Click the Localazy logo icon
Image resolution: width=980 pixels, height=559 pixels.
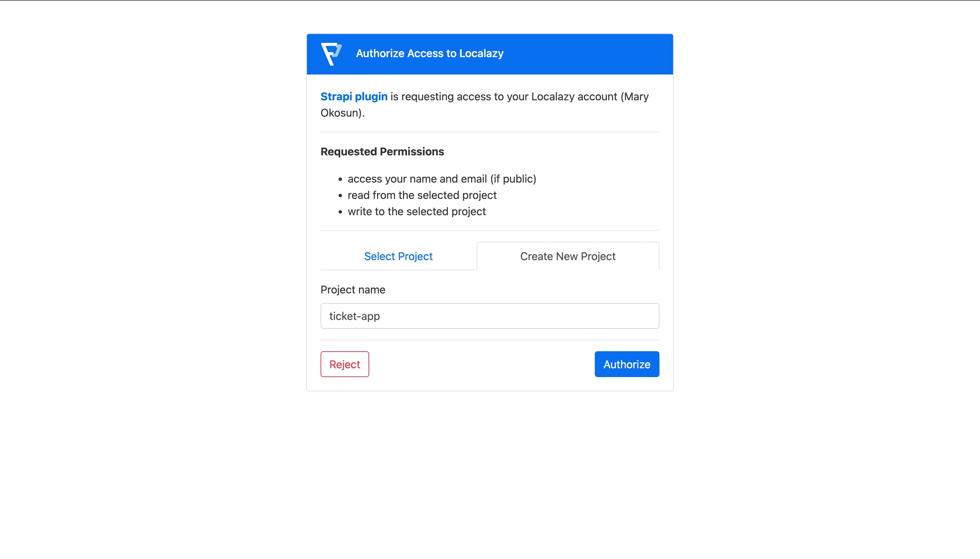point(331,53)
